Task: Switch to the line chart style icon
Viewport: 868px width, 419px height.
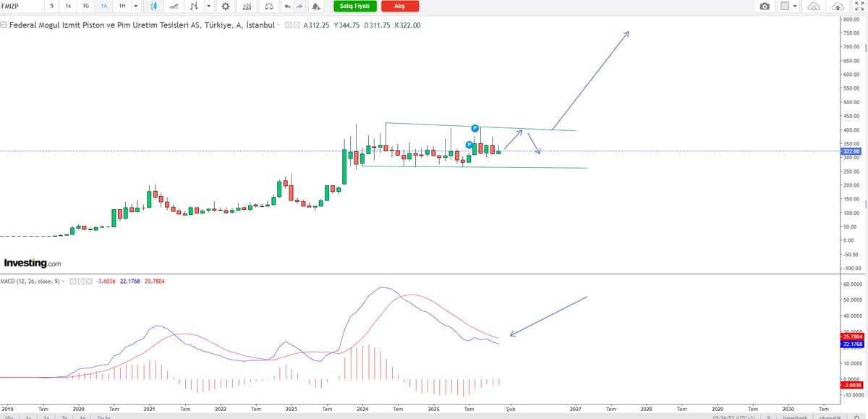Action: (x=174, y=6)
